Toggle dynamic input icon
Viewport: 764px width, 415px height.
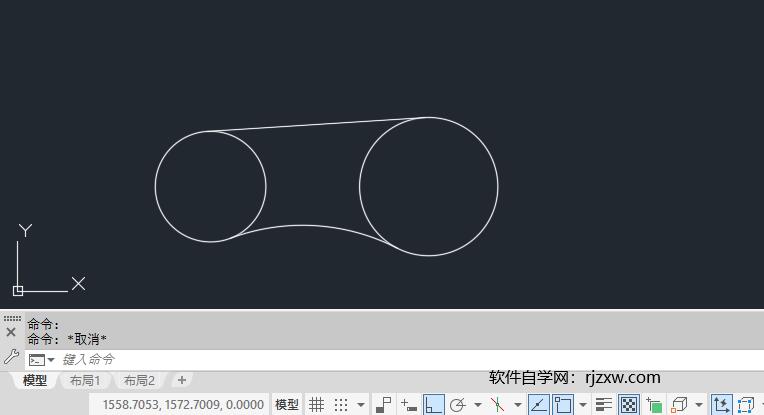tap(408, 405)
